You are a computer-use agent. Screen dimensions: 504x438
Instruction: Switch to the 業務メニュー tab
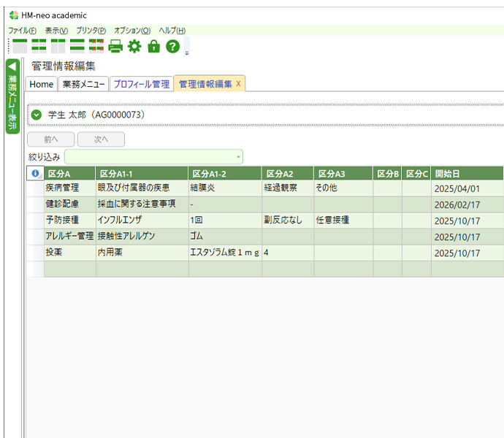[x=83, y=84]
